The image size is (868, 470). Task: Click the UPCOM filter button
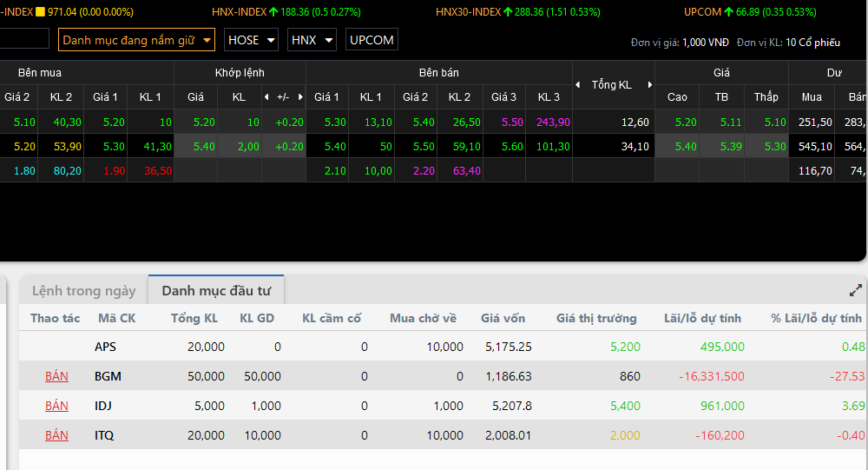(372, 40)
